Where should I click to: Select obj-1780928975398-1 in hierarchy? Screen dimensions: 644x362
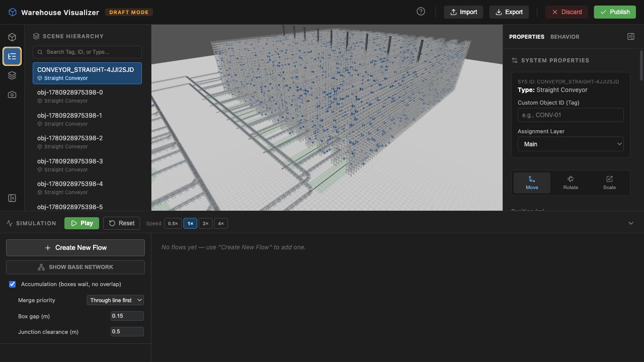click(x=87, y=119)
